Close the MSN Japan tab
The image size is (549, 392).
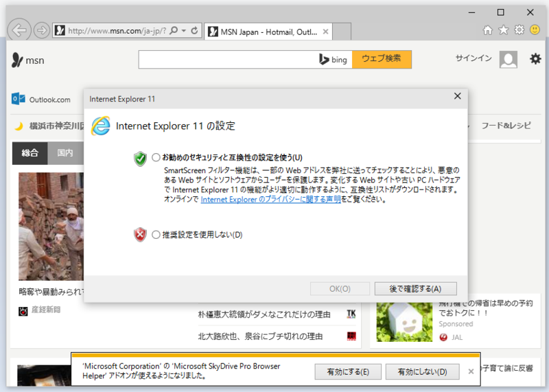[325, 32]
